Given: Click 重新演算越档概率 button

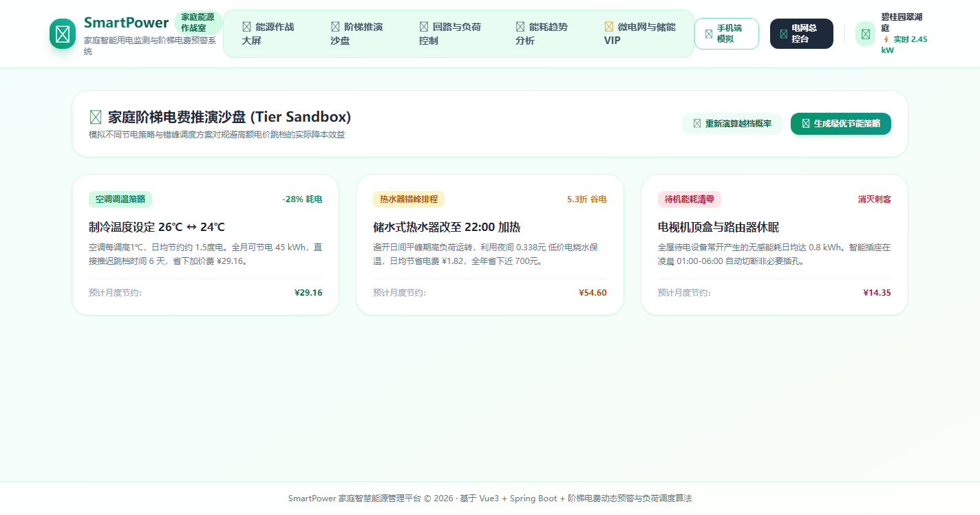Looking at the screenshot, I should click(732, 124).
